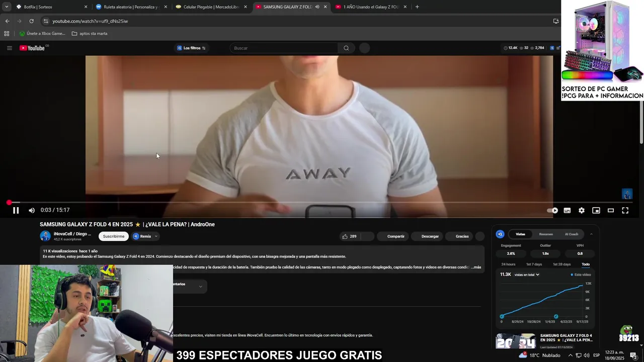This screenshot has height=362, width=644.
Task: Focus the Buscar search field
Action: tap(284, 48)
